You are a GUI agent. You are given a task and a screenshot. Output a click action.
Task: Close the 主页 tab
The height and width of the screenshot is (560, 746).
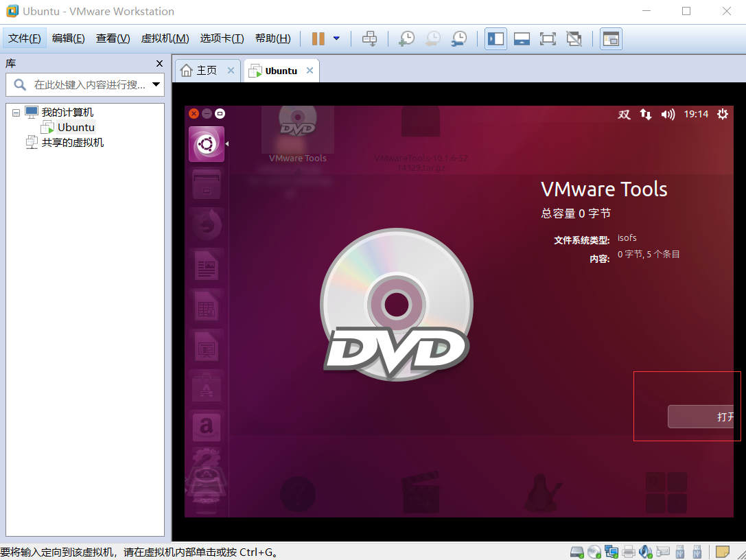click(x=231, y=71)
